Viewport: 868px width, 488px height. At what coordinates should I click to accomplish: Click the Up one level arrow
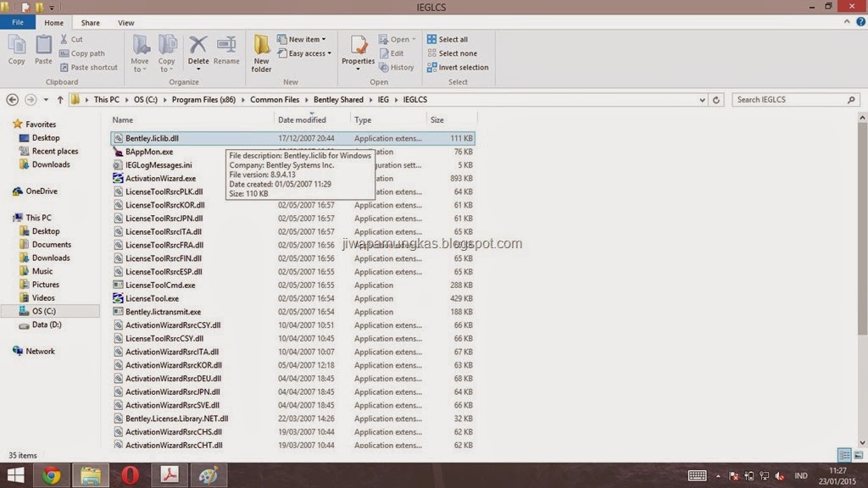point(60,100)
